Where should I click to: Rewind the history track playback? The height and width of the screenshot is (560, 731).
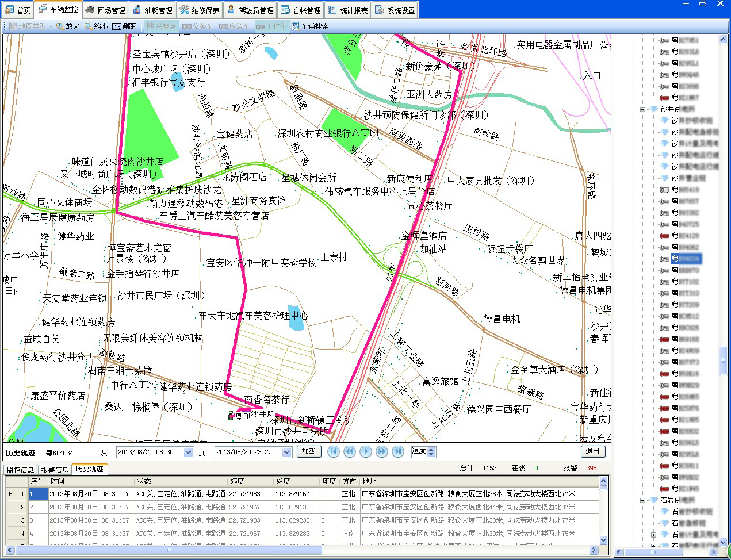(349, 452)
